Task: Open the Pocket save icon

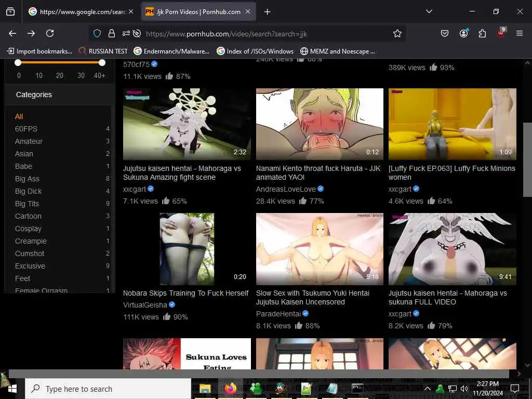Action: point(445,33)
